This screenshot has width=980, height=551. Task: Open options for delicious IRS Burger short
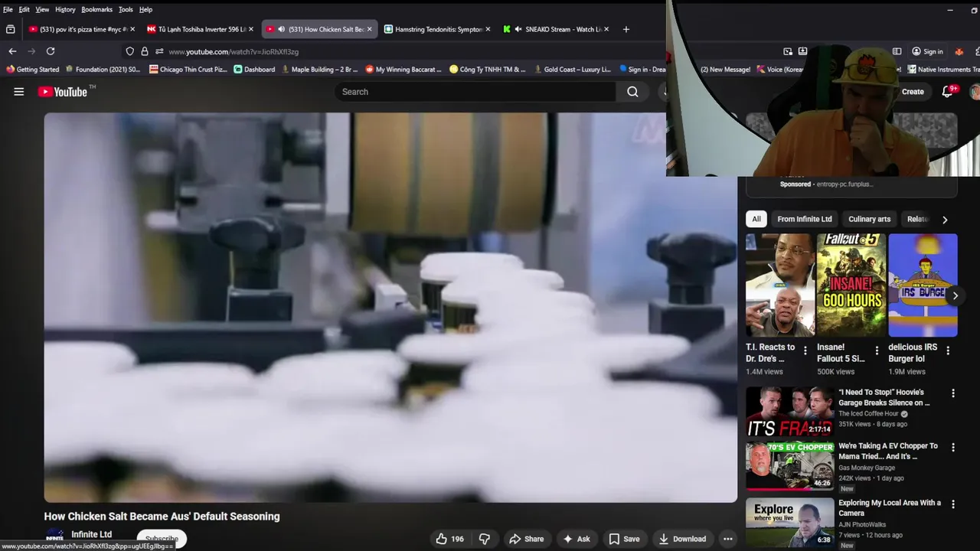coord(948,350)
